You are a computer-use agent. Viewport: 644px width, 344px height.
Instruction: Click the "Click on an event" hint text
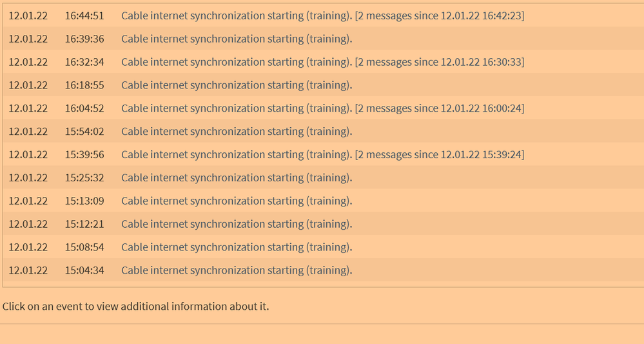coord(135,307)
